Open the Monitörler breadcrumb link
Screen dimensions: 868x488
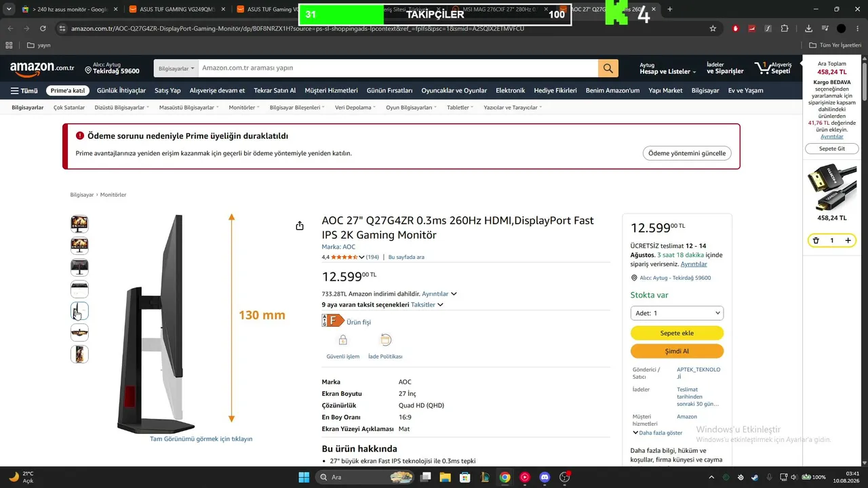pyautogui.click(x=113, y=195)
